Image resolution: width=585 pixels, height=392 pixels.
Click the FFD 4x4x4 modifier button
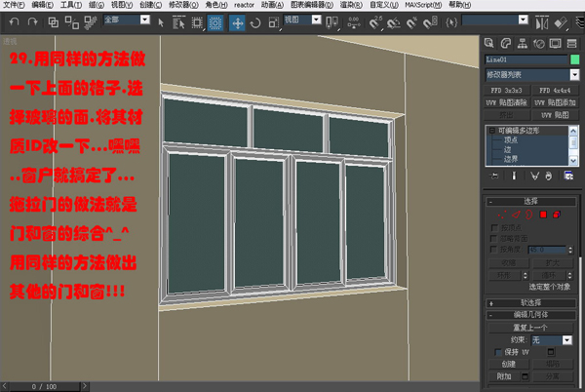click(x=555, y=91)
